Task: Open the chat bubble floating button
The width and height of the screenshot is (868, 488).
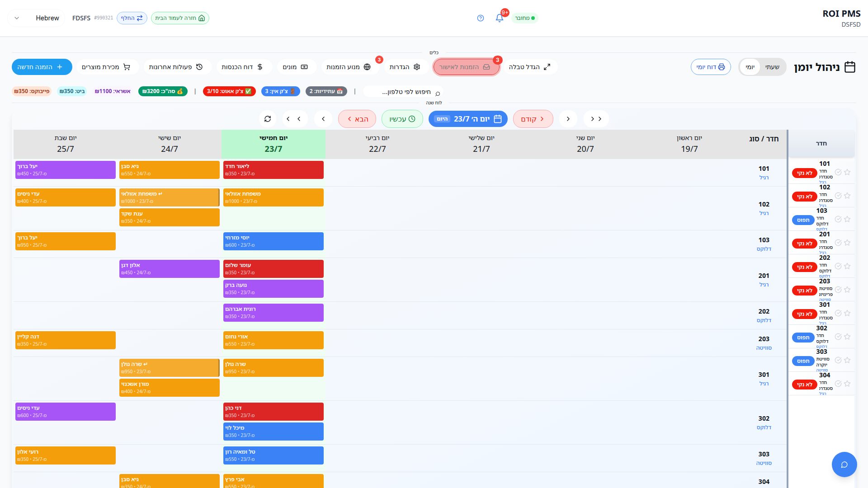Action: [844, 465]
